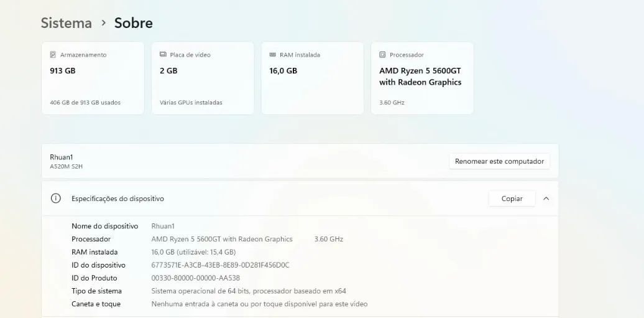
Task: Click the display icon beside Placa de vídeo
Action: (163, 55)
